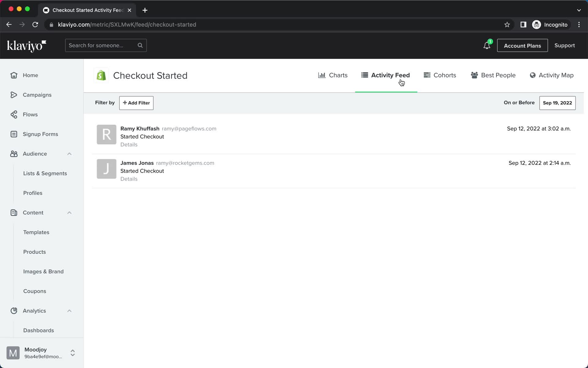Open Dashboards under Analytics

(39, 330)
